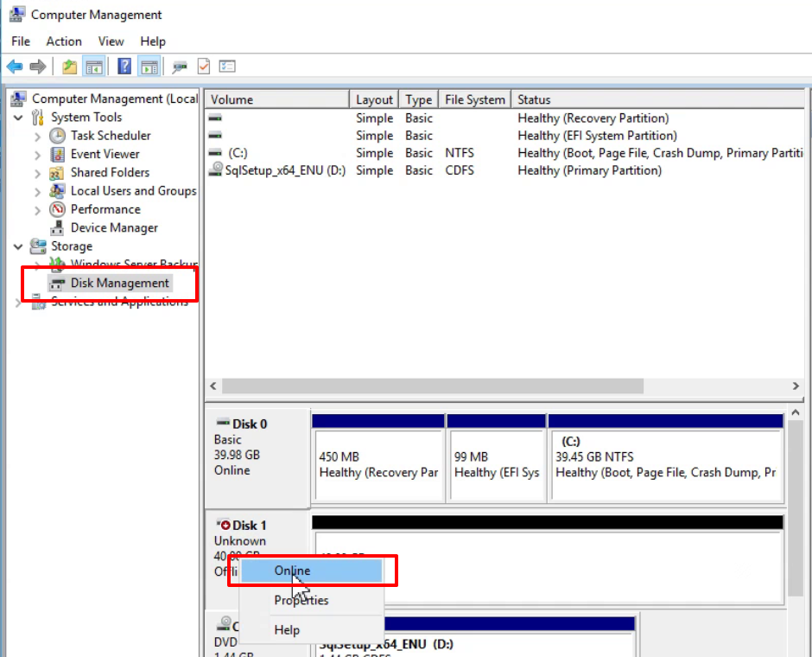Sort by the Type column header
812x657 pixels.
pyautogui.click(x=418, y=99)
